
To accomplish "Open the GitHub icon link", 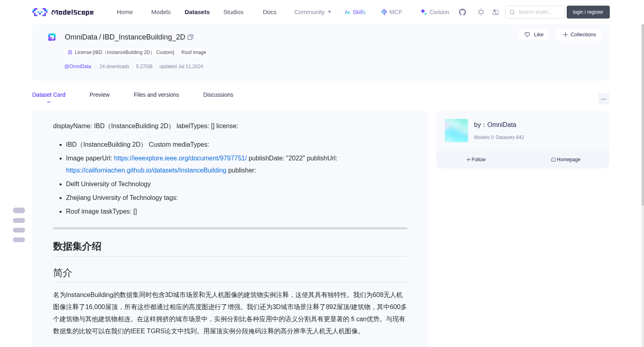I will click(462, 12).
